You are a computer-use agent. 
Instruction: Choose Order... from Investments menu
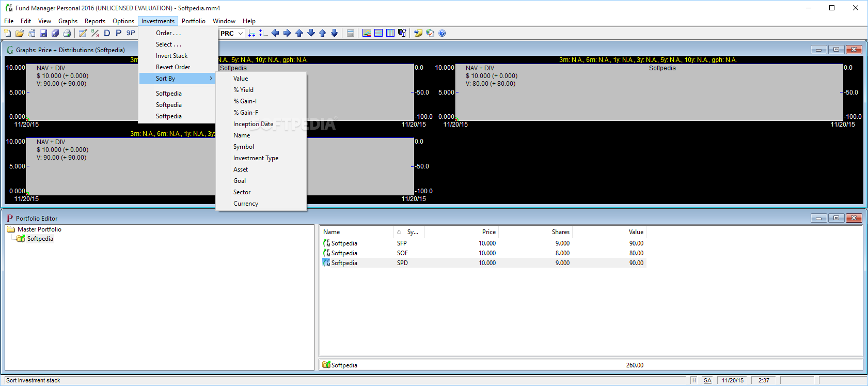point(178,33)
